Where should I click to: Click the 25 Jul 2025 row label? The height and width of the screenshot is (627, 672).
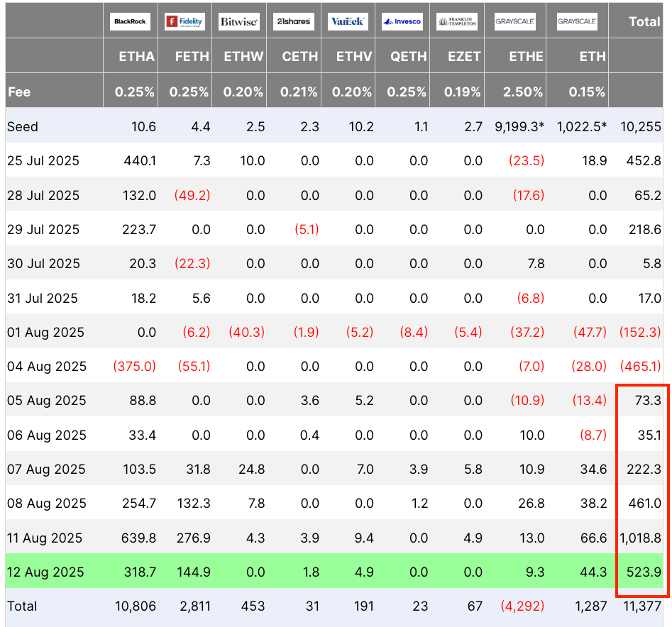(x=43, y=160)
